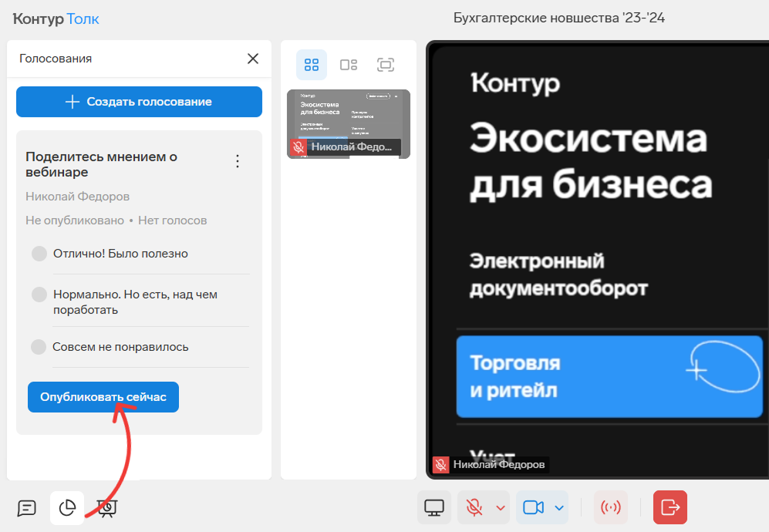The image size is (769, 532).
Task: Open the polls pie-chart icon
Action: (x=67, y=508)
